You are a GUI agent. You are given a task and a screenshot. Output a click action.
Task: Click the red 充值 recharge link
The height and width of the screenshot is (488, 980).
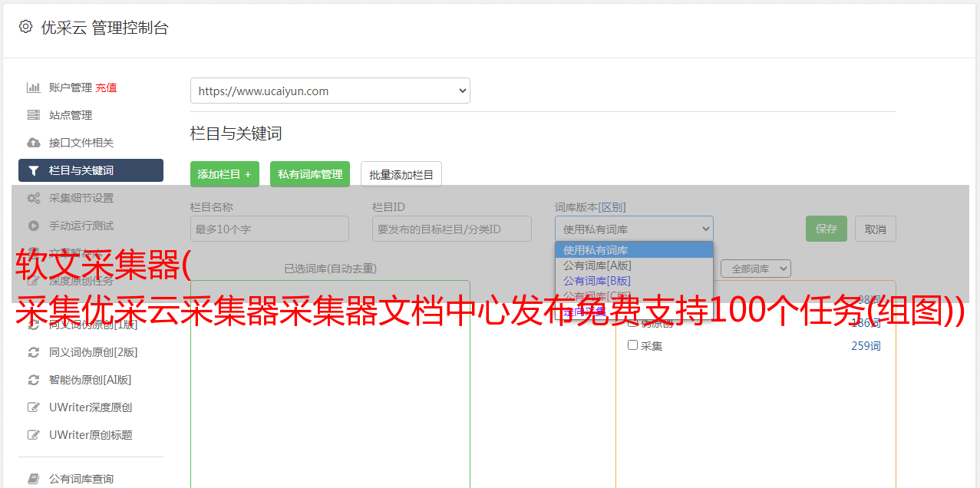point(106,87)
